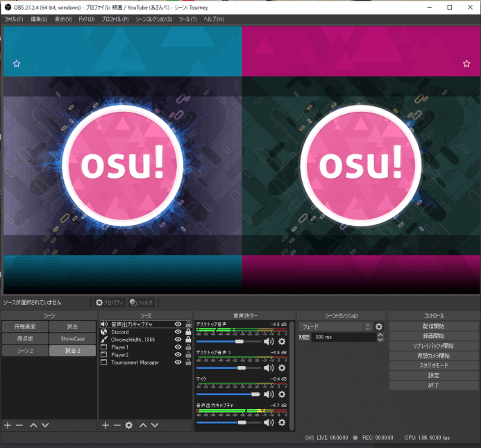
Task: Open the プロファイル(P) menu
Action: pos(115,19)
